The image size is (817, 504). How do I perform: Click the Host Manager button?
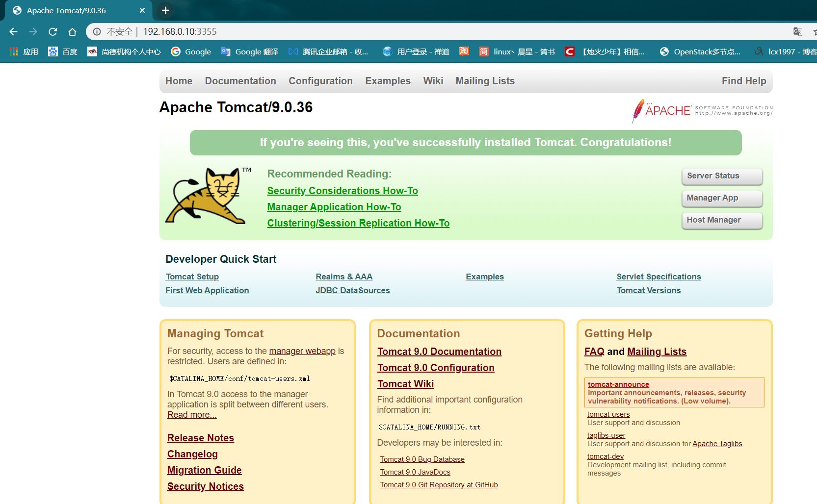click(722, 220)
